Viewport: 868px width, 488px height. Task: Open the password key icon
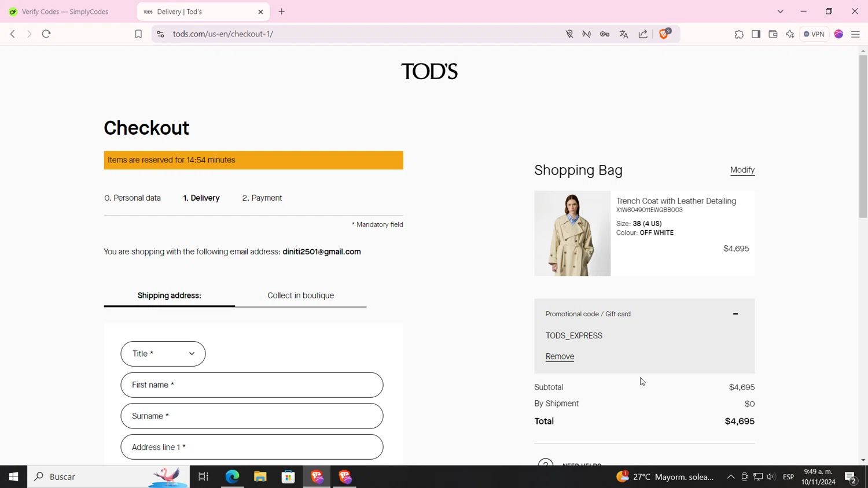point(605,34)
